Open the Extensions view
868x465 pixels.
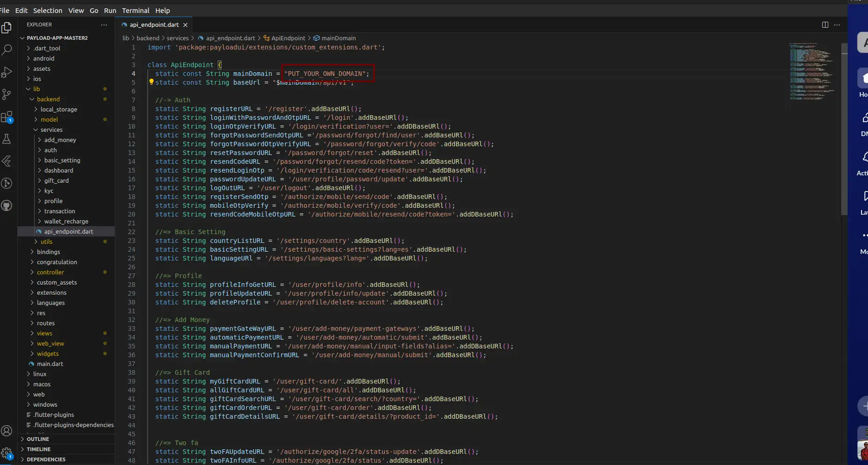click(7, 117)
